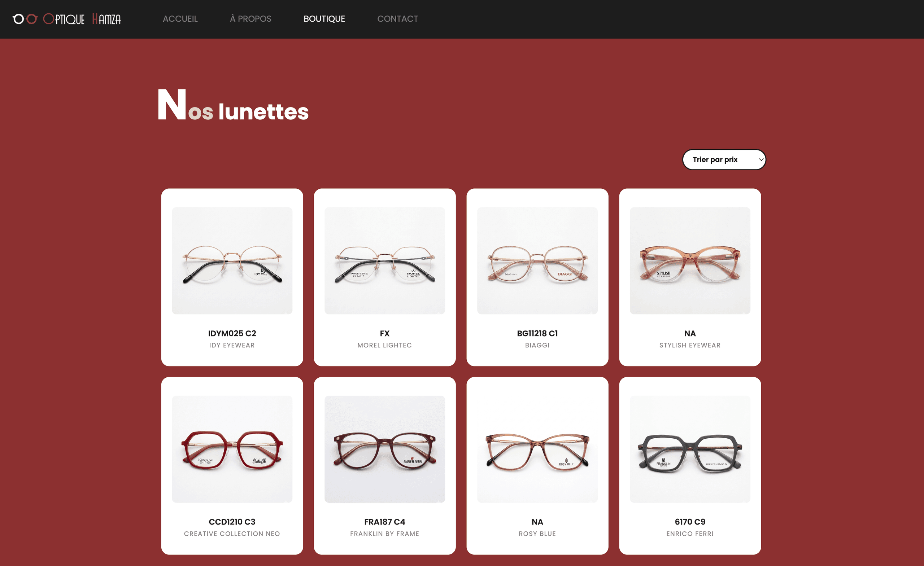Open the Stylish Eyewear NA product photo
Viewport: 924px width, 566px height.
pyautogui.click(x=690, y=261)
